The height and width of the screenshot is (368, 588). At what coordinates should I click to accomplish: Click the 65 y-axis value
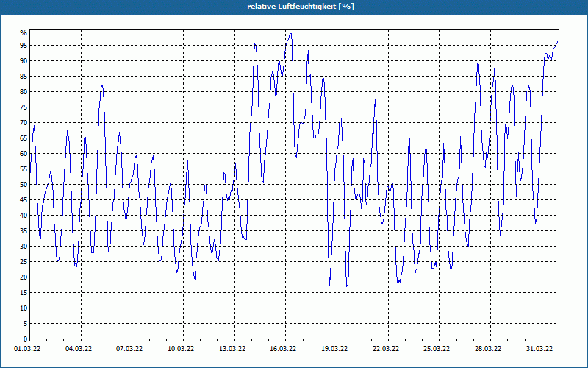tap(24, 138)
